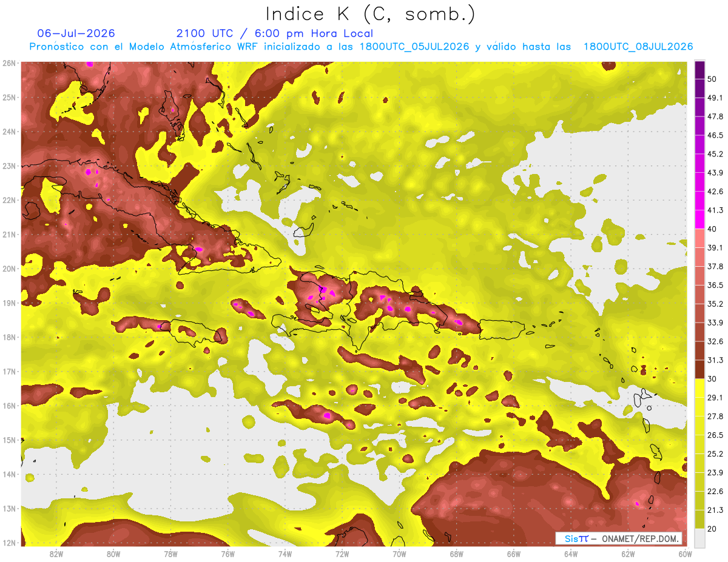Screen dimensions: 728x562
Task: Click the longitude label "72W"
Action: (x=342, y=554)
